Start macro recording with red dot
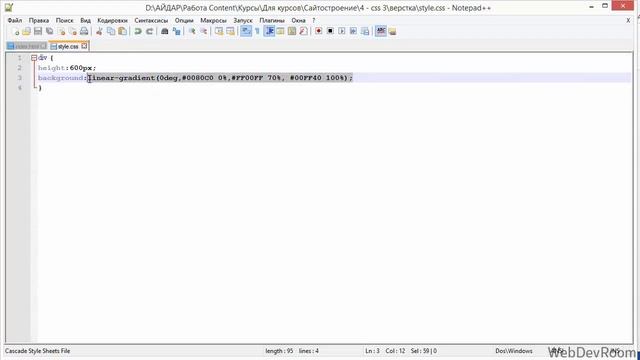640x360 pixels. click(318, 31)
